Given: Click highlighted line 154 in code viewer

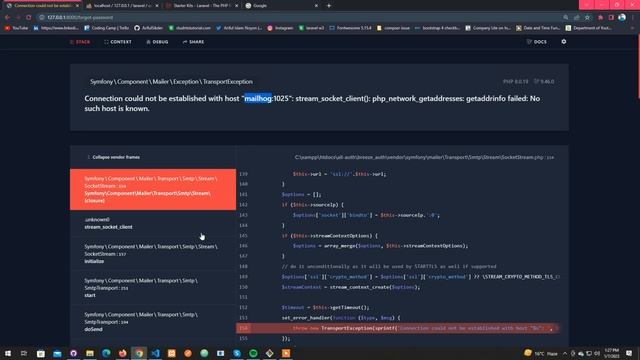Looking at the screenshot, I should point(398,328).
